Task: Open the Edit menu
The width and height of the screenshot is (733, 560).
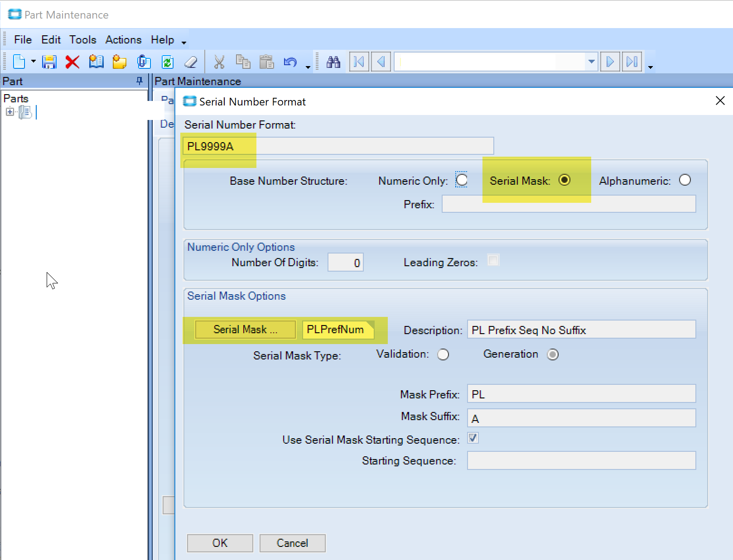Action: point(51,40)
